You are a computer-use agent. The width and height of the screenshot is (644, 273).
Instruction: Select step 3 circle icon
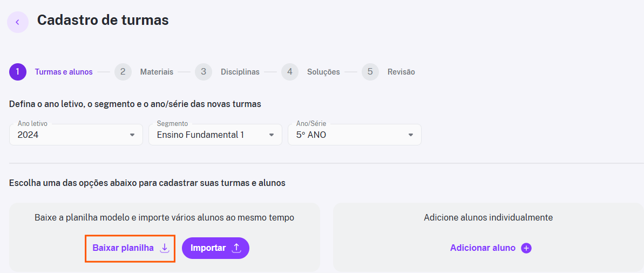click(x=204, y=72)
